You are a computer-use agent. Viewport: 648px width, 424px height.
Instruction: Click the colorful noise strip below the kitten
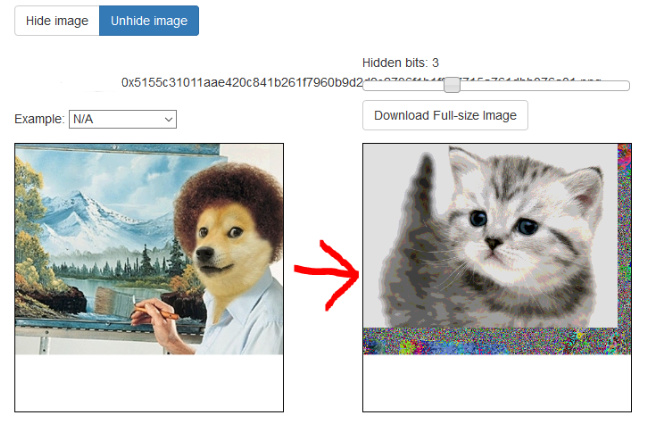coord(497,341)
